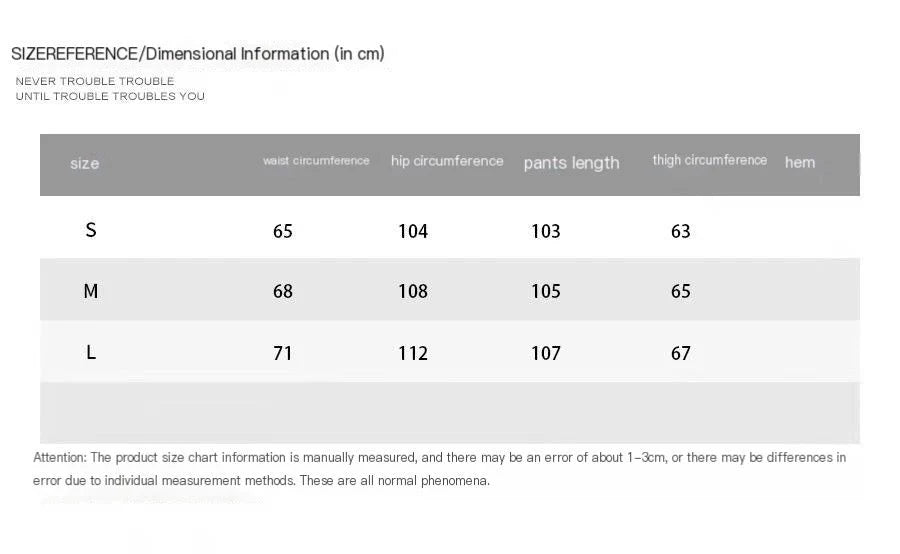
Task: Select the 'pants length' column header
Action: [x=571, y=163]
